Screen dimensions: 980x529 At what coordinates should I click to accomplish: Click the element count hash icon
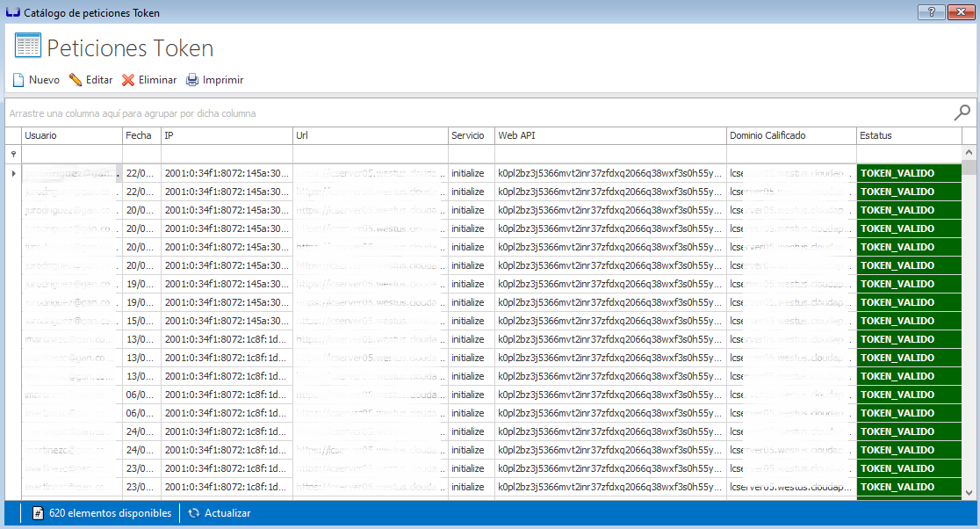click(x=38, y=512)
